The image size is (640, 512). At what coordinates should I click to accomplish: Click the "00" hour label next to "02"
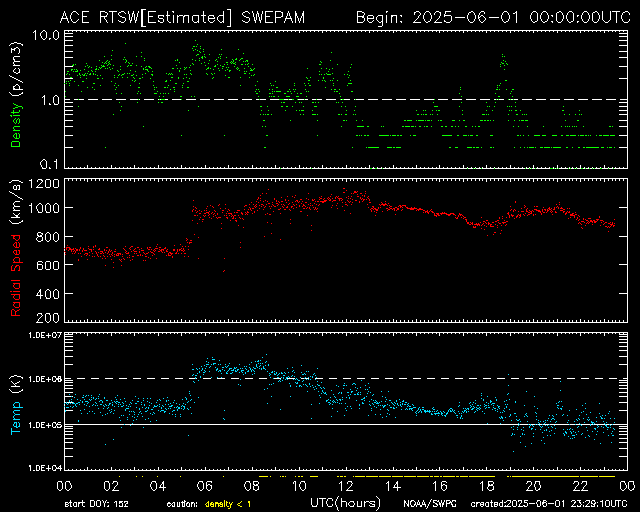(64, 486)
